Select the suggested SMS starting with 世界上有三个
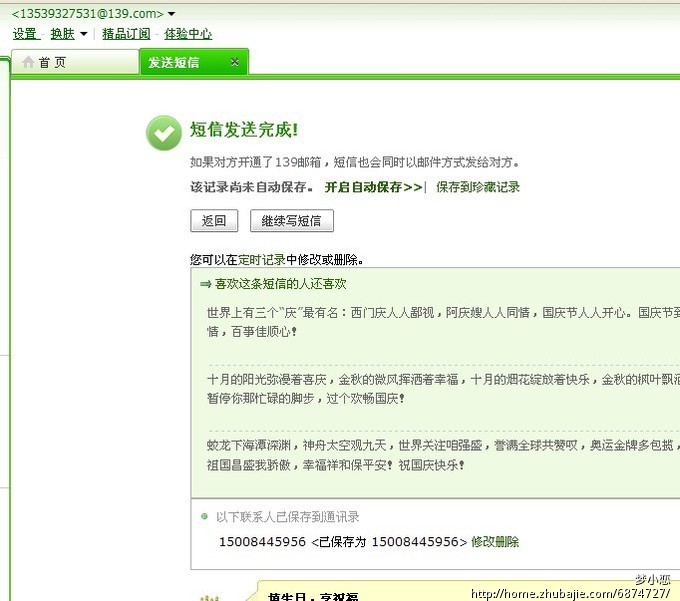Screen dimensions: 680x601 coord(440,321)
